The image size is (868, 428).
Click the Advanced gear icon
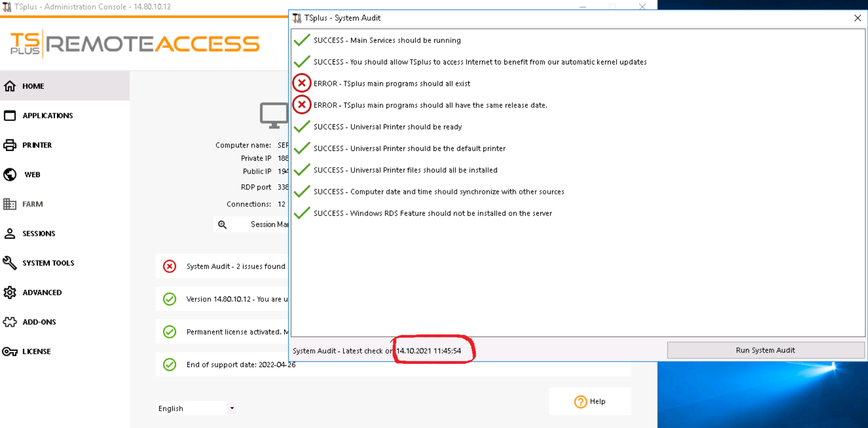[x=10, y=292]
